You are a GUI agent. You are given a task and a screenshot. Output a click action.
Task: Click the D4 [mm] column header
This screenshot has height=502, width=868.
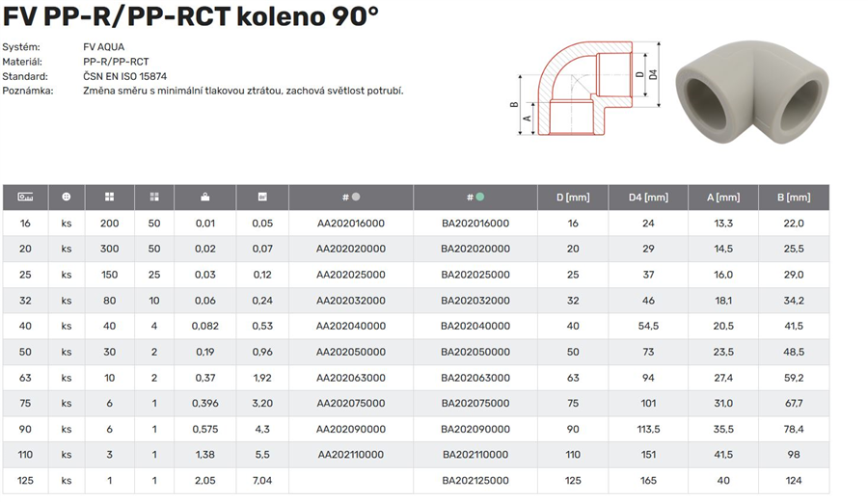[648, 198]
